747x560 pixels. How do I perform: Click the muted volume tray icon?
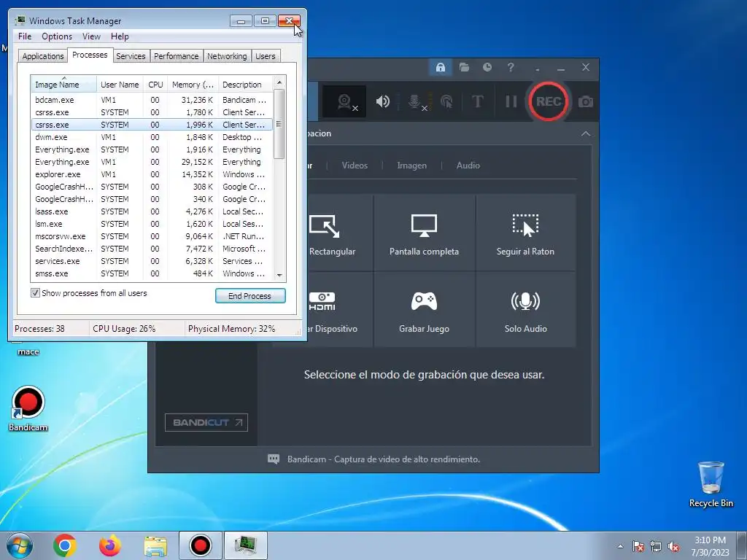(673, 547)
